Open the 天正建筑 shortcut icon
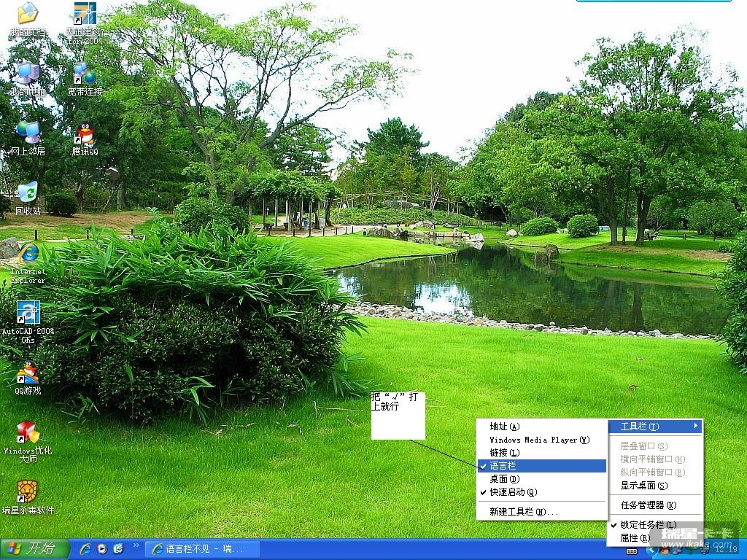The height and width of the screenshot is (560, 747). click(85, 23)
